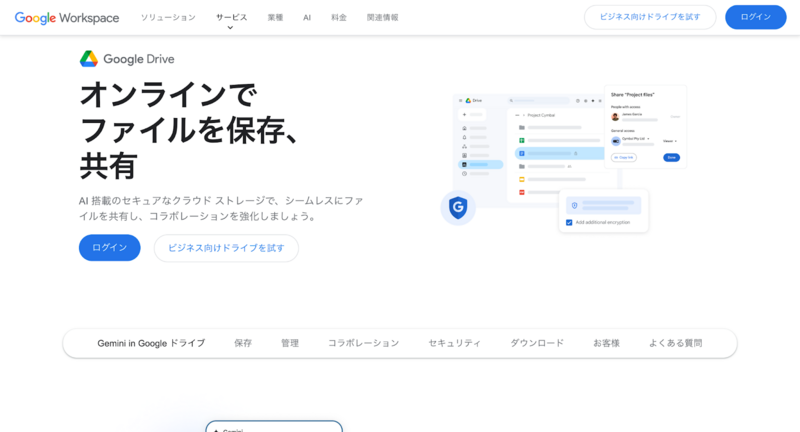Click the blue G shield security icon
The width and height of the screenshot is (800, 432).
click(x=458, y=208)
